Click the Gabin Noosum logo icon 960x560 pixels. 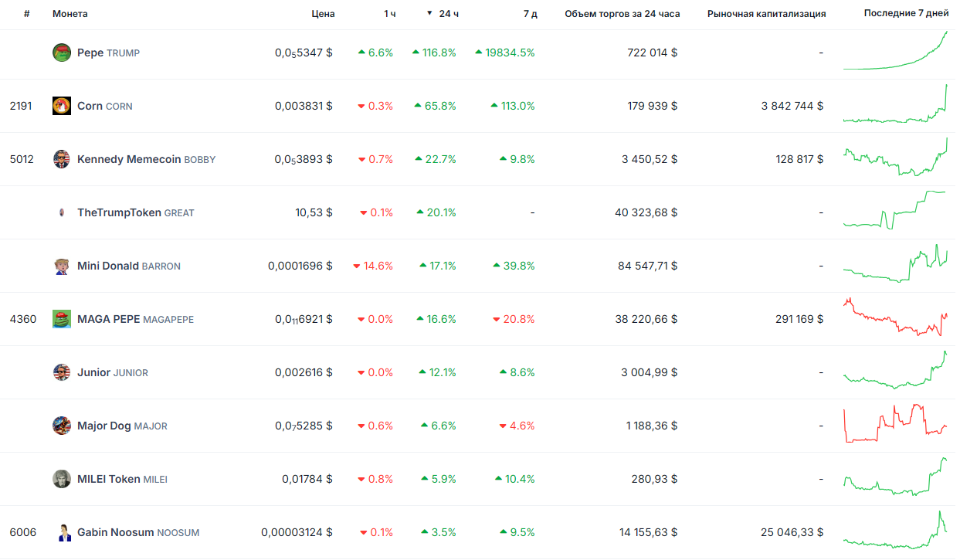pyautogui.click(x=62, y=532)
